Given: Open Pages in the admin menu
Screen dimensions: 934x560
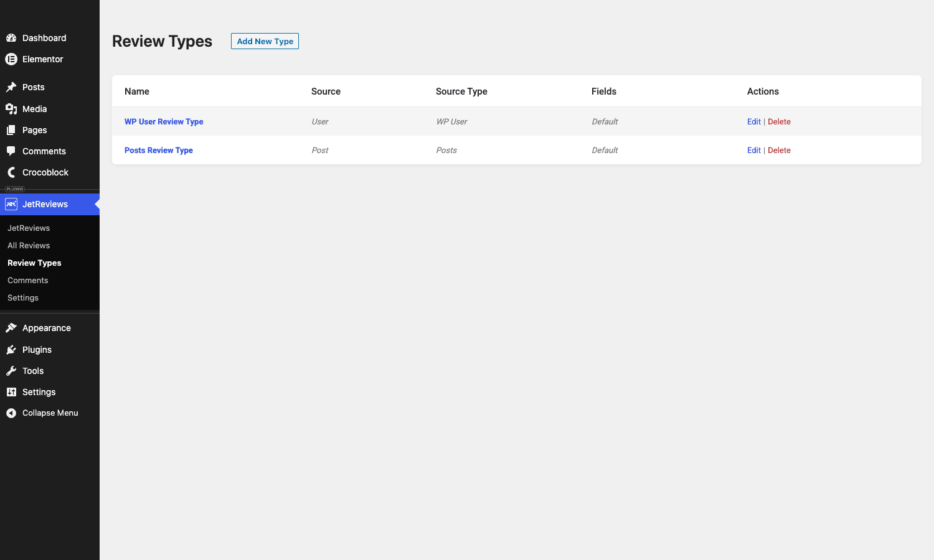Looking at the screenshot, I should (x=35, y=130).
